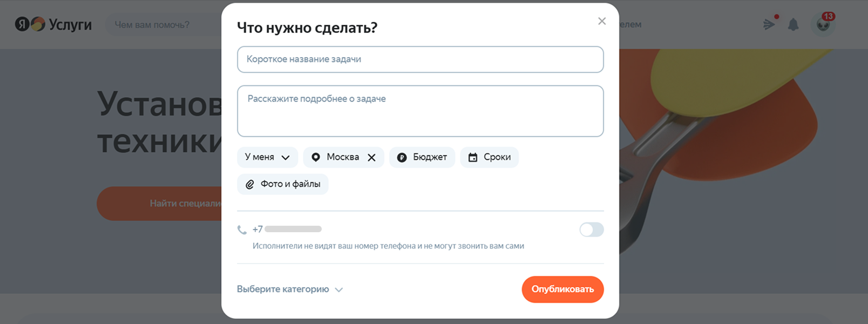Click the detailed task description textarea
The width and height of the screenshot is (868, 324).
(x=420, y=111)
